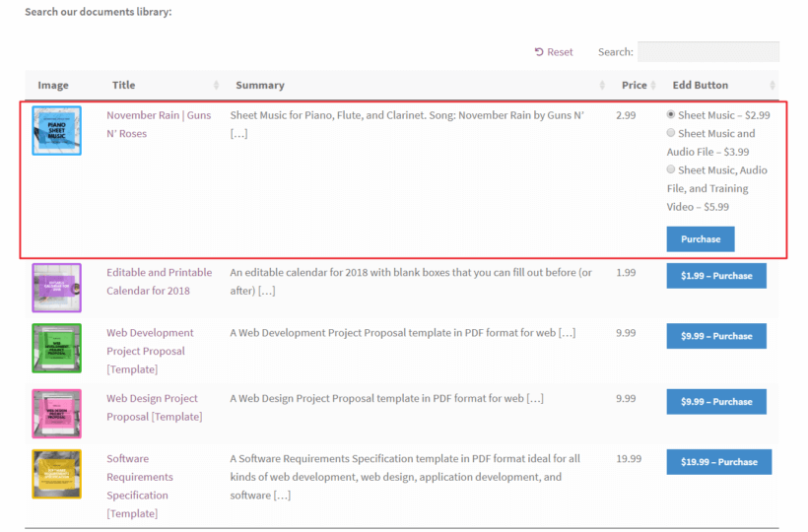This screenshot has height=532, width=808.
Task: Click the yellow Software Requirements thumbnail
Action: coord(57,474)
